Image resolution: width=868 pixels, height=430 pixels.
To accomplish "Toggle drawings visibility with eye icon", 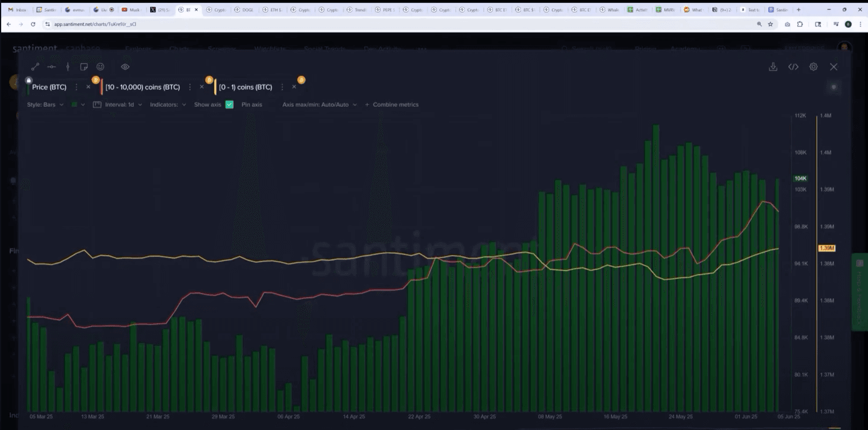I will coord(125,67).
